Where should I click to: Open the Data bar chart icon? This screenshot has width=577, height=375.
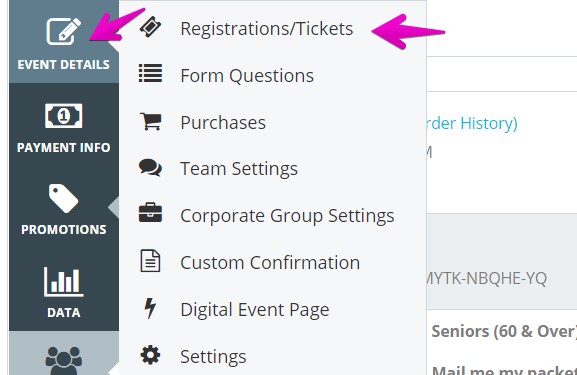(64, 282)
